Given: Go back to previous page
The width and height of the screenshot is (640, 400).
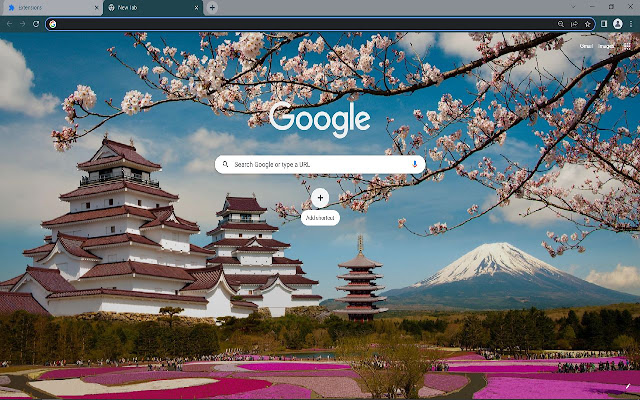Looking at the screenshot, I should pyautogui.click(x=9, y=24).
